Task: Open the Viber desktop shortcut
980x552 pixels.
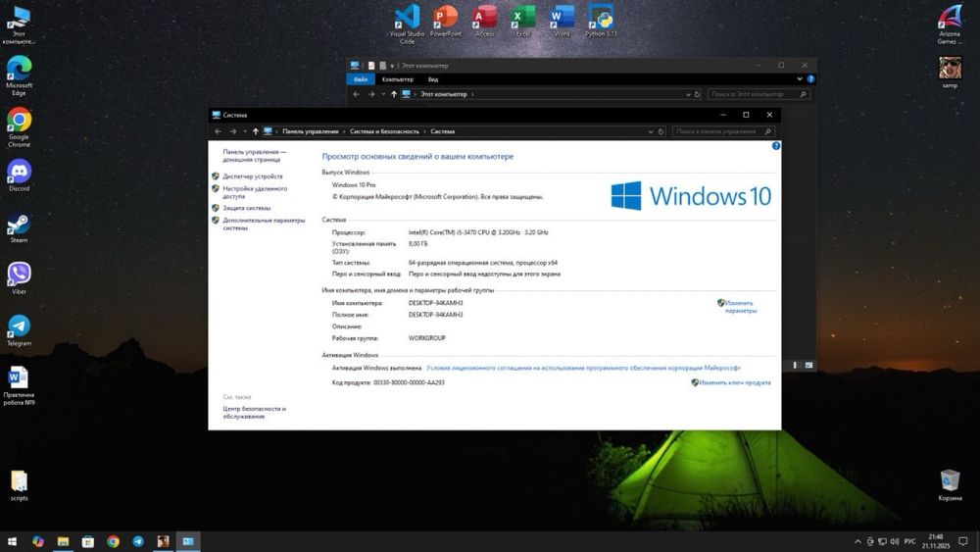Action: point(19,278)
